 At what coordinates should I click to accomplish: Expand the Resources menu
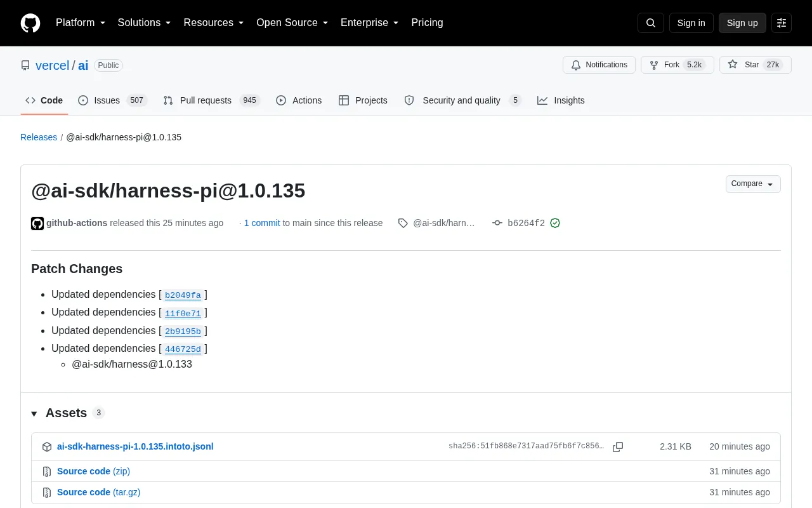[x=214, y=23]
